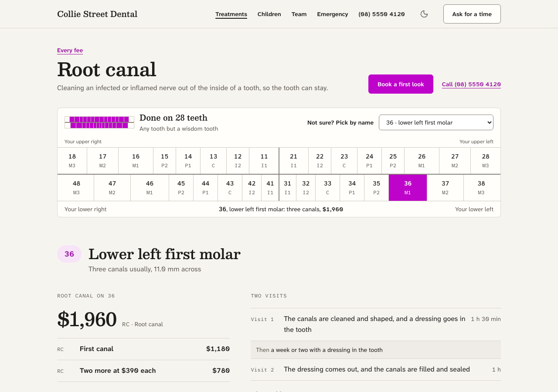Click the highlighted tooth 36 cell
This screenshot has width=558, height=392.
click(408, 188)
